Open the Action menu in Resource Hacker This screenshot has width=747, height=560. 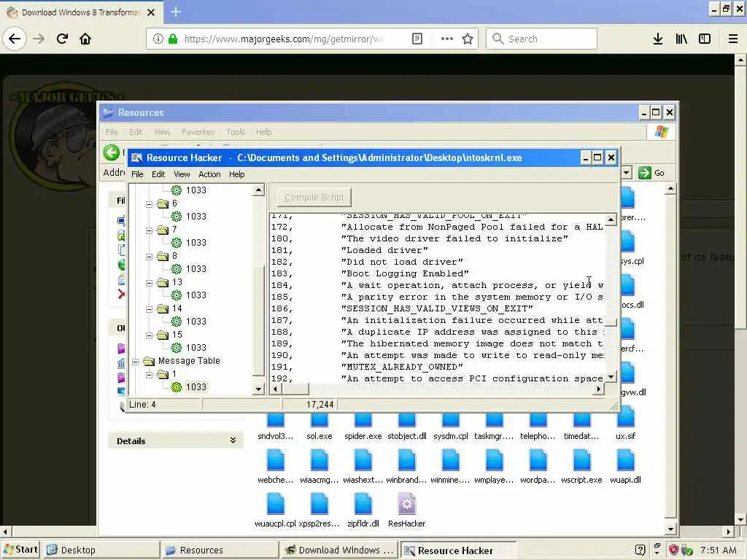209,174
